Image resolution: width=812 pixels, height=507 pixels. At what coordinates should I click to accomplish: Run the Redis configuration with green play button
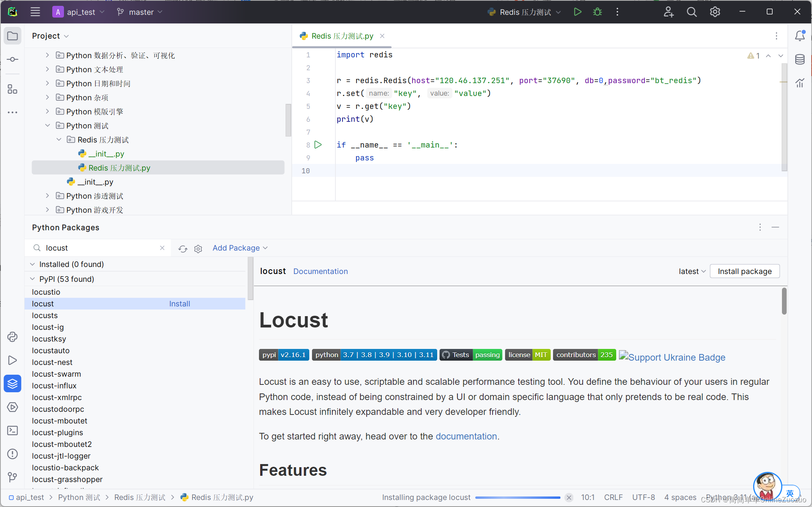tap(578, 12)
